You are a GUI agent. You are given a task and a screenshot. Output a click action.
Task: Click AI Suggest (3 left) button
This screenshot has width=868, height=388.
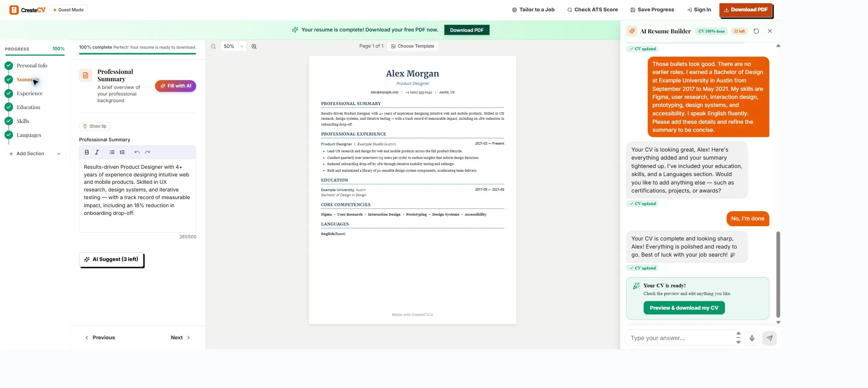point(111,260)
